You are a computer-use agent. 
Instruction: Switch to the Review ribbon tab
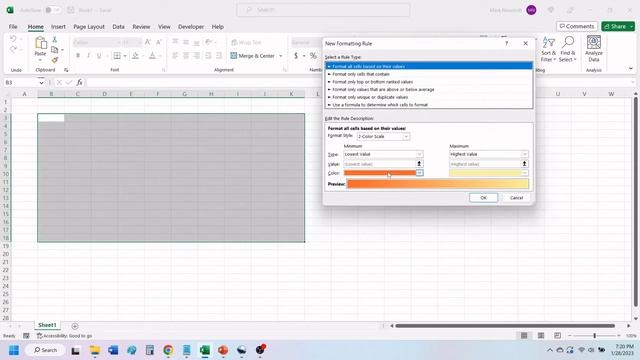141,27
